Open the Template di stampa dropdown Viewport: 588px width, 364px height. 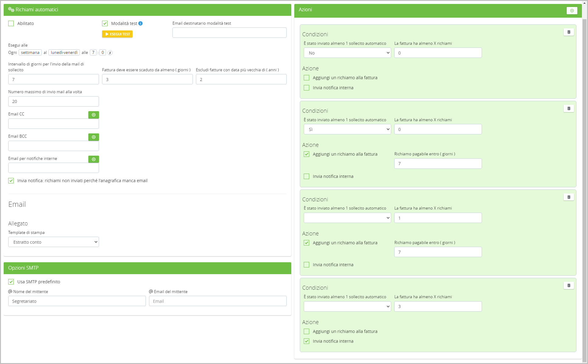click(x=54, y=242)
